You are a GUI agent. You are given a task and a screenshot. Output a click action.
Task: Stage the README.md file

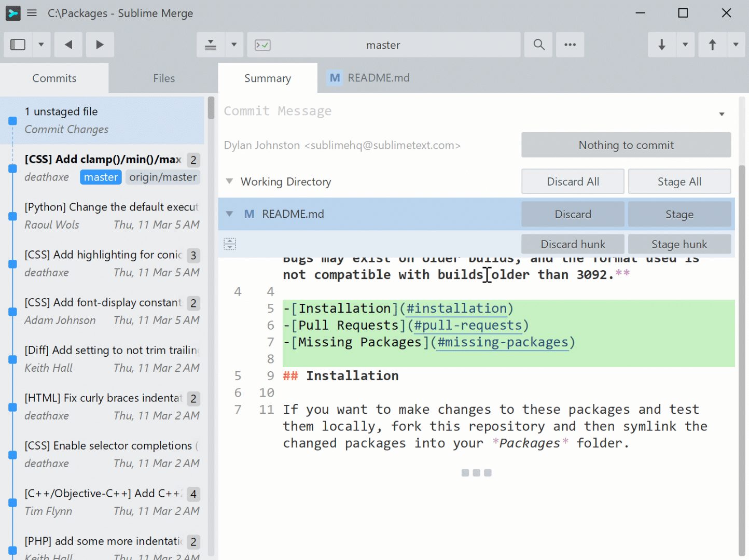pos(679,214)
